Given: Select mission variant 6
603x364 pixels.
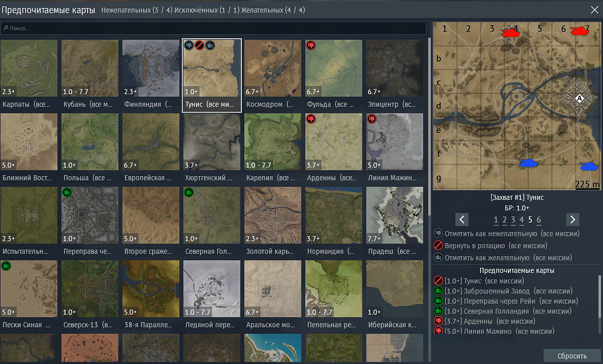Looking at the screenshot, I should [x=538, y=220].
